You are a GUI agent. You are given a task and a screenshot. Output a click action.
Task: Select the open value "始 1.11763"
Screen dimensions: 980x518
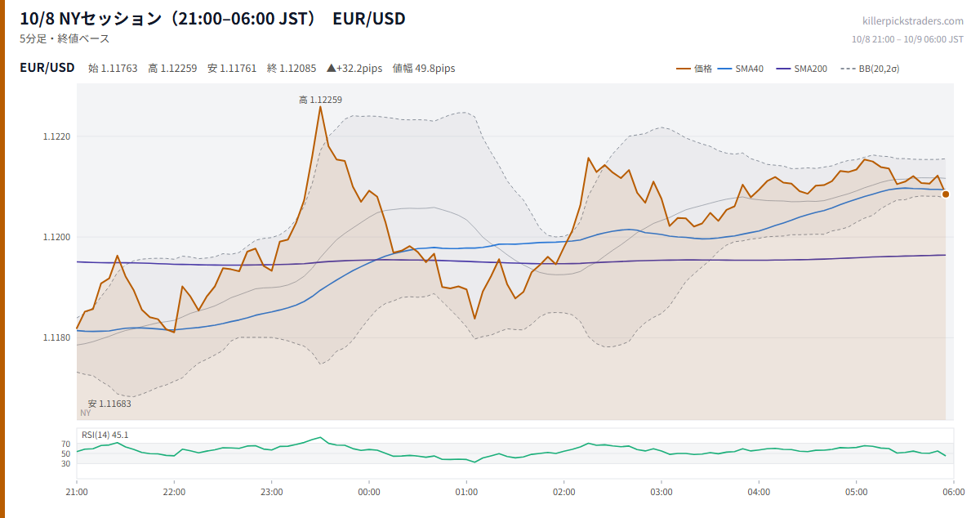click(x=113, y=69)
